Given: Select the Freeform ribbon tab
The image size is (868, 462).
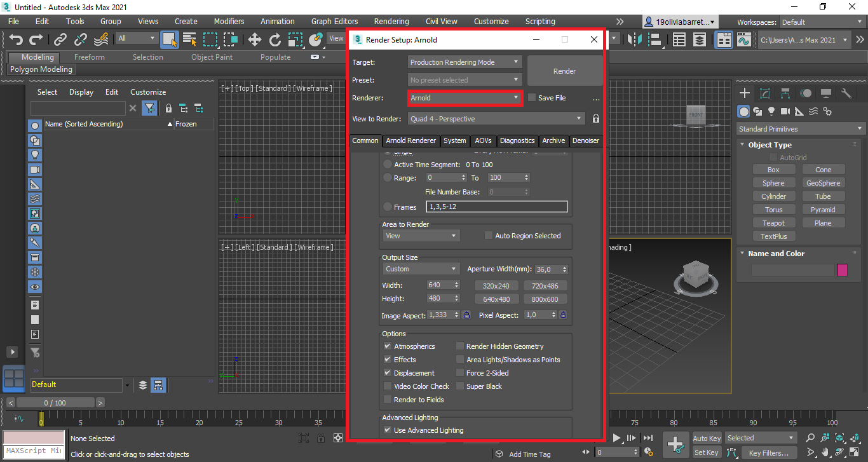Looking at the screenshot, I should [x=90, y=57].
